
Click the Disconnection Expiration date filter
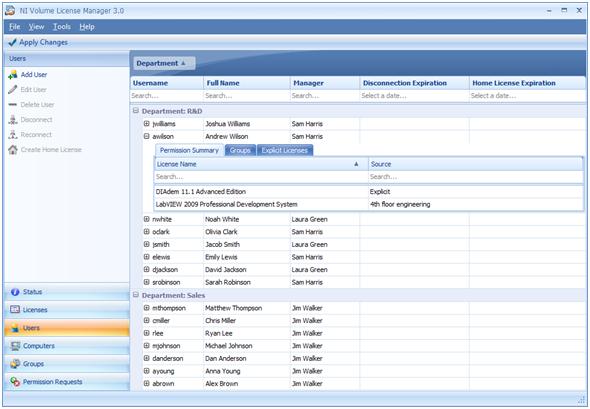point(414,96)
